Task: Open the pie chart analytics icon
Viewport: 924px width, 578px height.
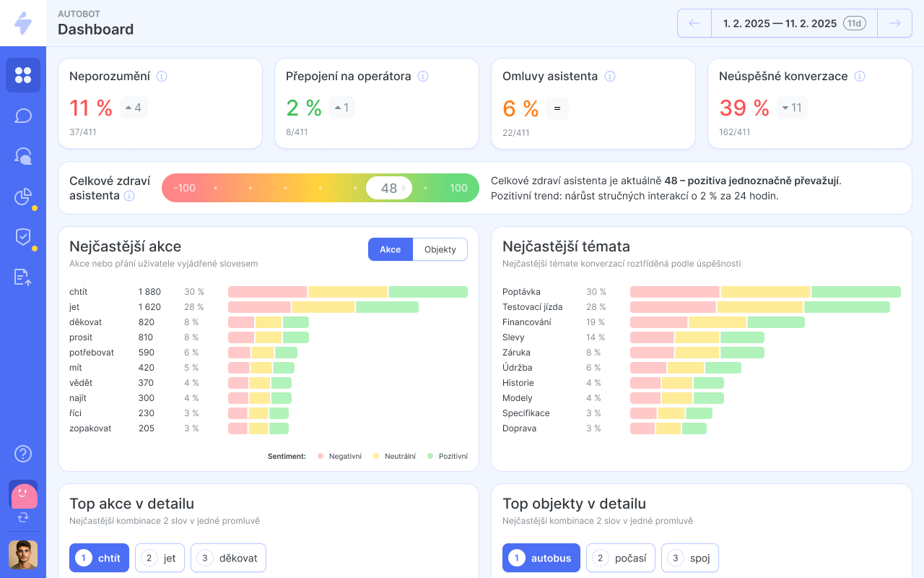Action: (x=23, y=197)
